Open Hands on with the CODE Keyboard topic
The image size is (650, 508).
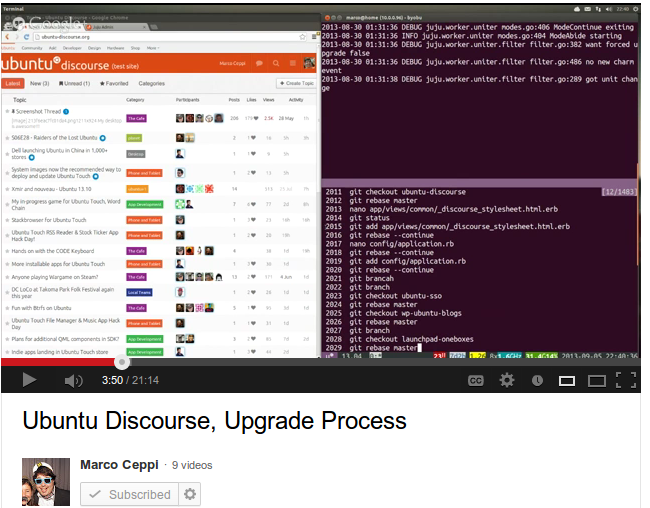pos(53,251)
